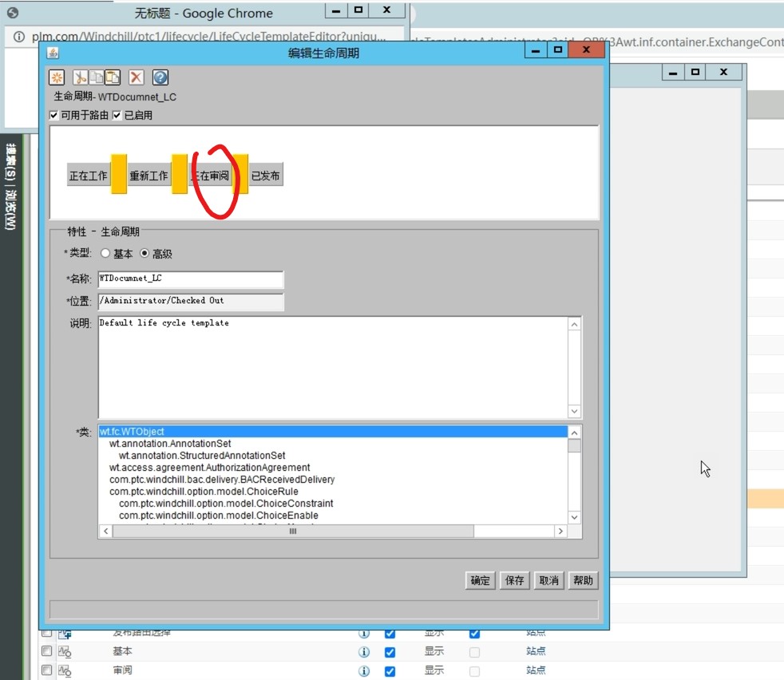
Task: Click the class list horizontal scrollbar thumb
Action: click(293, 532)
